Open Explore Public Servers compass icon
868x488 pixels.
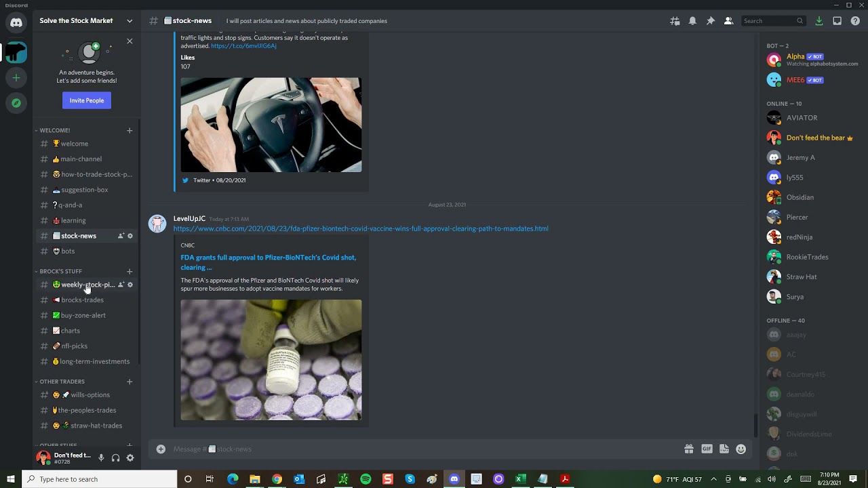(16, 103)
